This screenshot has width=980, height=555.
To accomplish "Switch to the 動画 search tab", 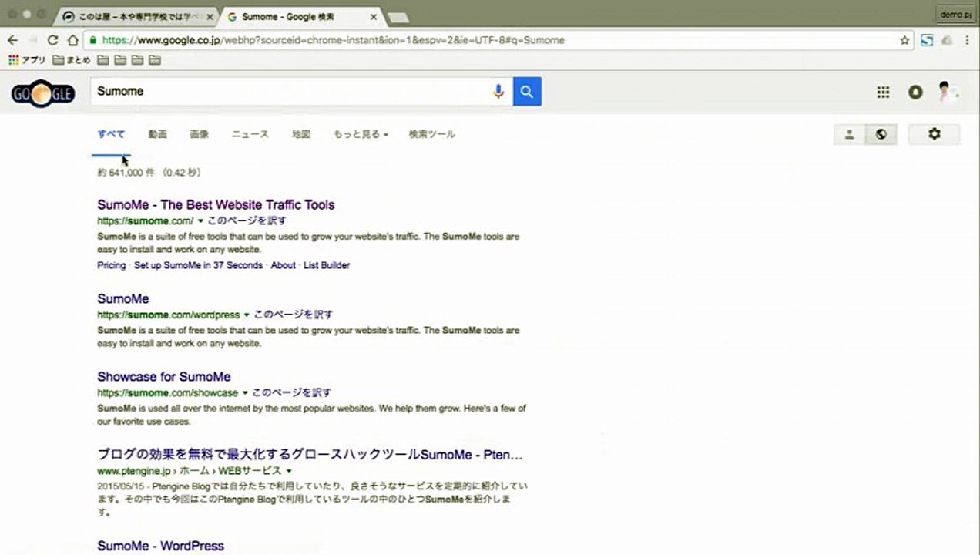I will tap(158, 134).
